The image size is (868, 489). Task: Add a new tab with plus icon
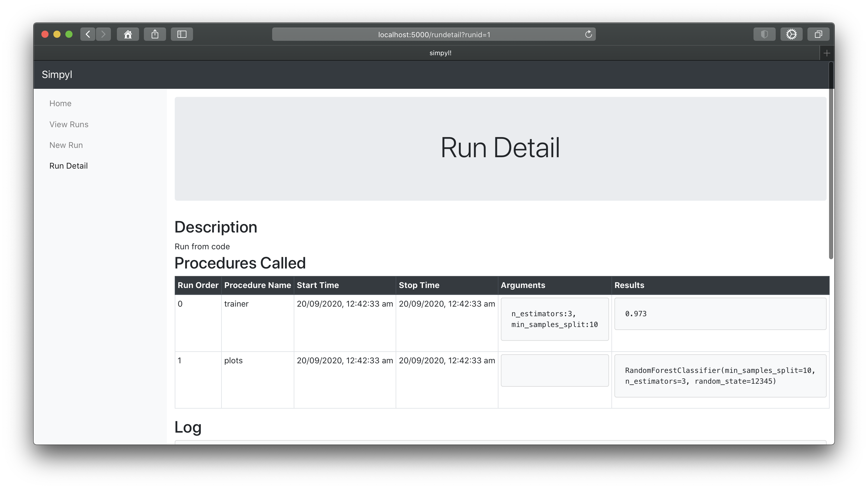pos(827,53)
